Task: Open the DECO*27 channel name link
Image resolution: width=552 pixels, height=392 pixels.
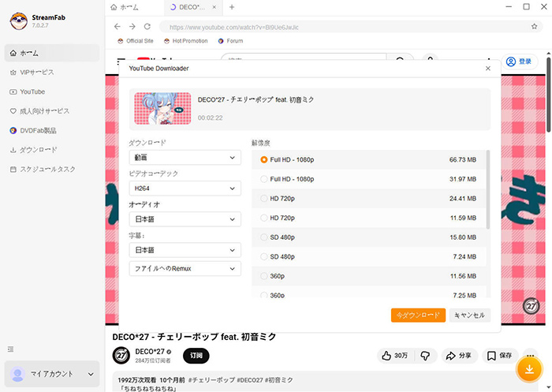Action: pyautogui.click(x=150, y=352)
